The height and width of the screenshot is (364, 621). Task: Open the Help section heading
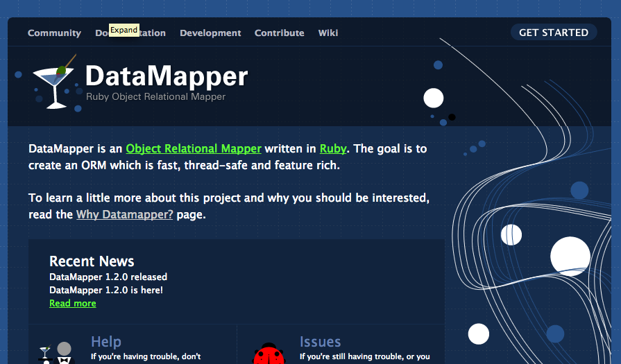coord(106,341)
